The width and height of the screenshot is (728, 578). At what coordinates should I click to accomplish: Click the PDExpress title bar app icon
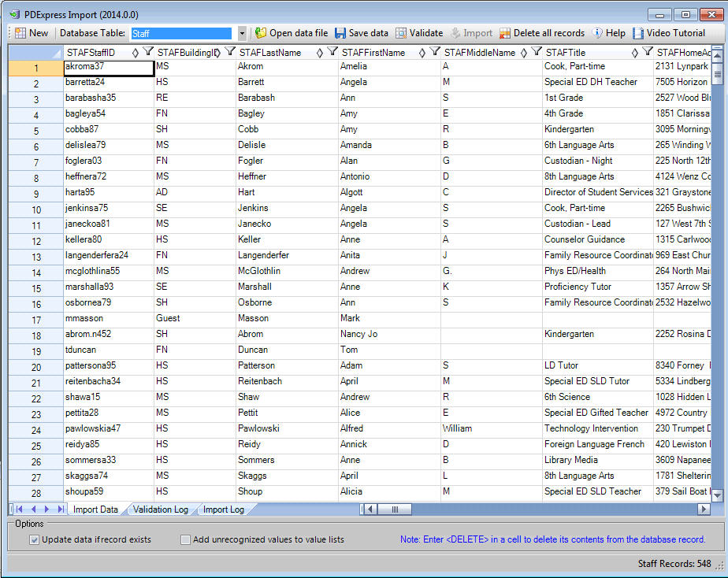click(x=14, y=14)
